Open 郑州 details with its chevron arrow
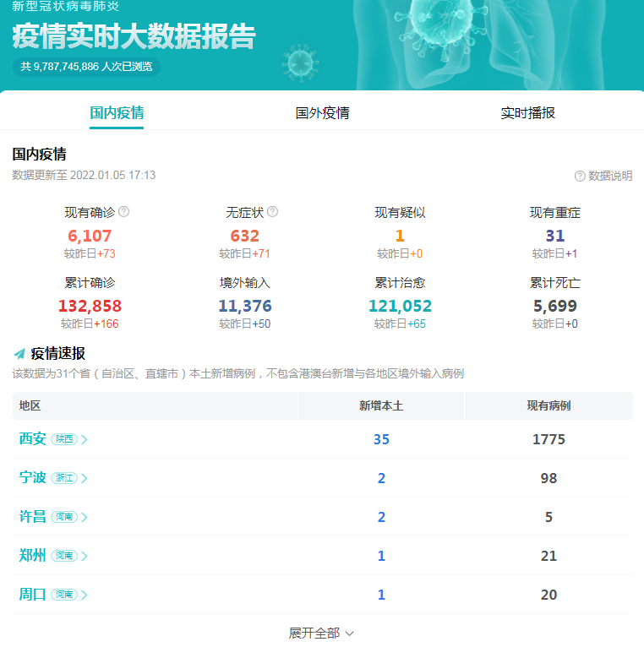Viewport: 644px width, 658px height. click(x=85, y=556)
